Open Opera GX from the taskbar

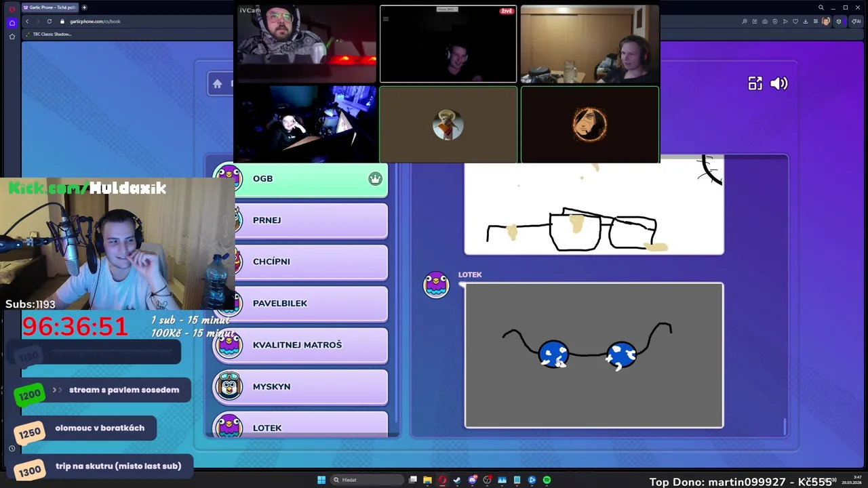442,480
